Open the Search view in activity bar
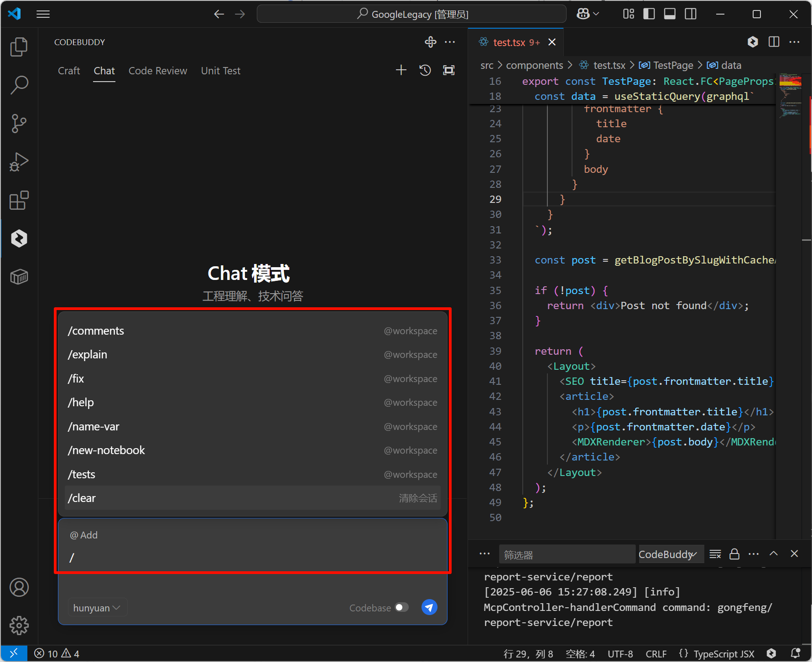 (19, 85)
